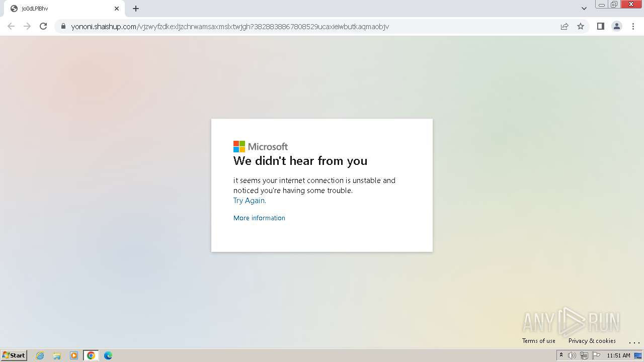
Task: Open Chrome three-dot menu
Action: point(633,27)
